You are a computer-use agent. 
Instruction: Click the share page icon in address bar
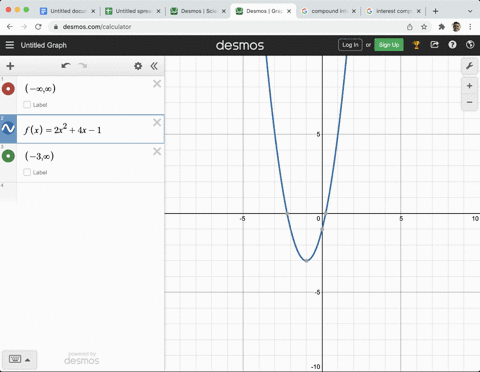410,27
